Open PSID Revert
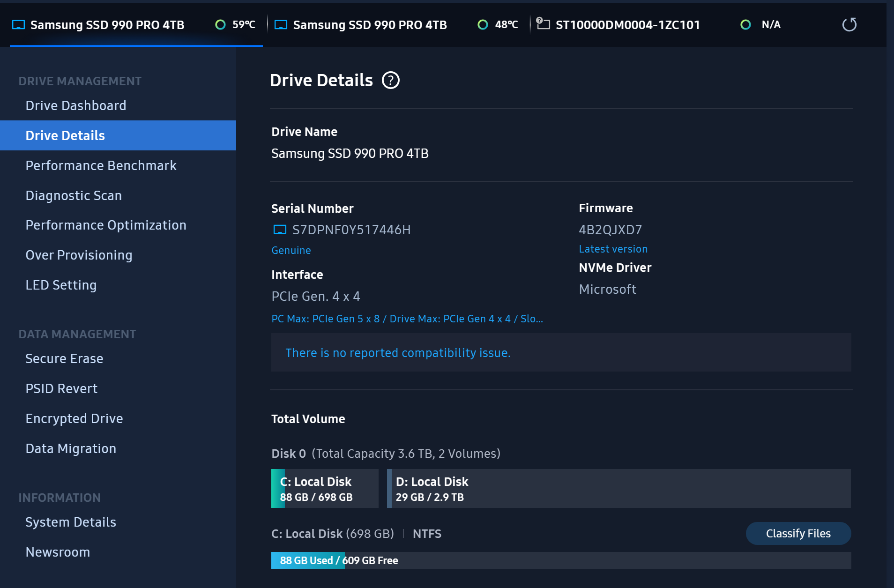The image size is (894, 588). [118, 388]
